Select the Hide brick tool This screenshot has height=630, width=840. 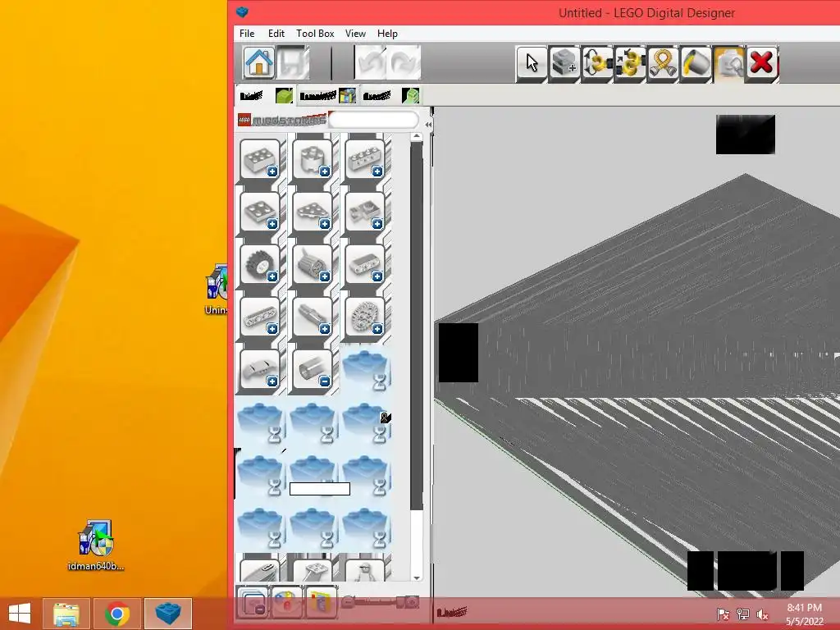[729, 63]
